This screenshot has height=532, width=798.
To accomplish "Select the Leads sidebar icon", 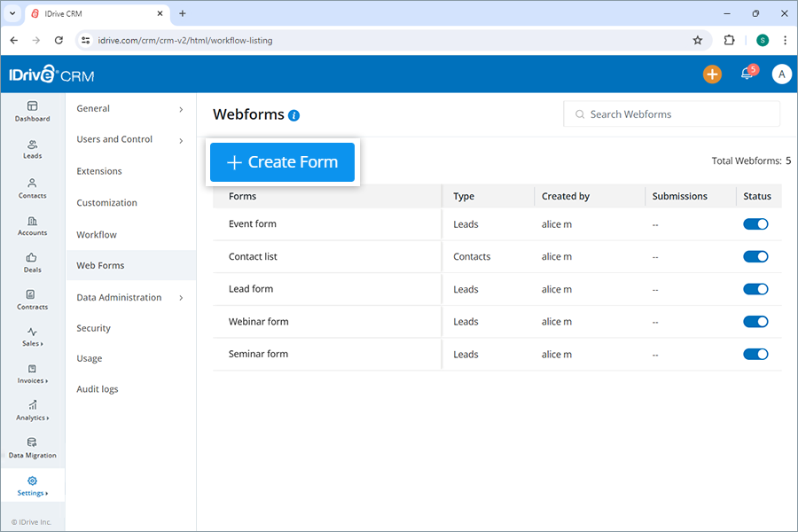I will pos(33,148).
